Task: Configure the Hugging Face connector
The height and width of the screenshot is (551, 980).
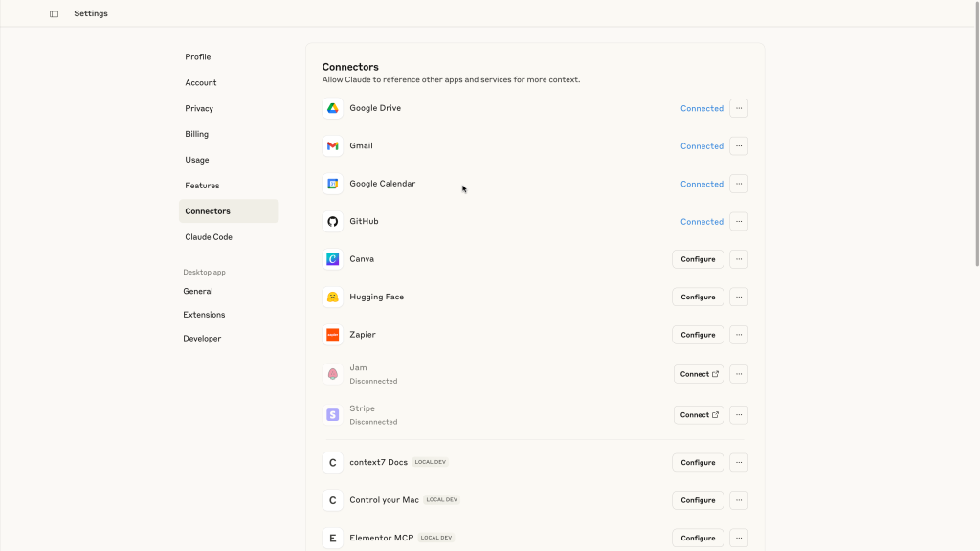Action: [x=698, y=297]
